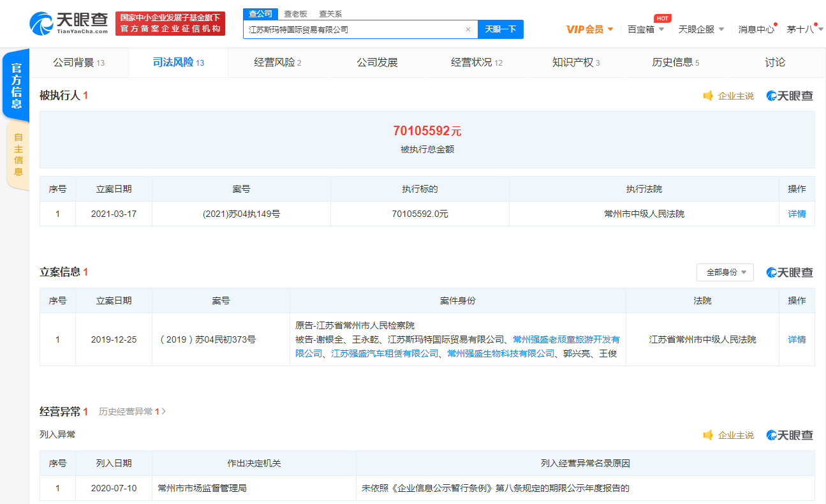The image size is (826, 504).
Task: Click the 执行标的 column header
Action: [420, 189]
